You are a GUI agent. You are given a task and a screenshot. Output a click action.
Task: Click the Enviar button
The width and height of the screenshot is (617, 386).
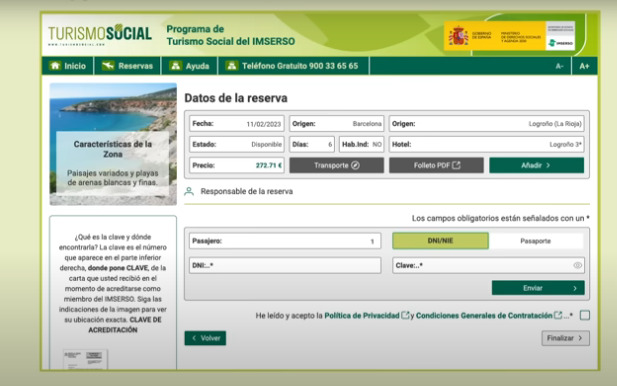pos(538,288)
